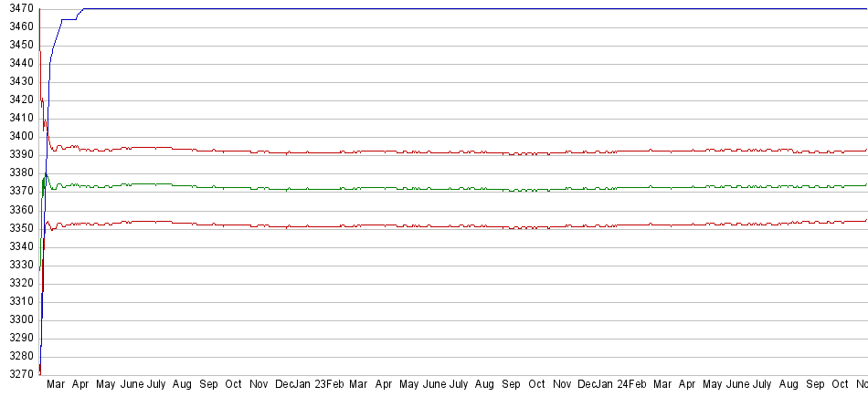
Task: Select the 3350 y-axis tick label
Action: tap(18, 228)
